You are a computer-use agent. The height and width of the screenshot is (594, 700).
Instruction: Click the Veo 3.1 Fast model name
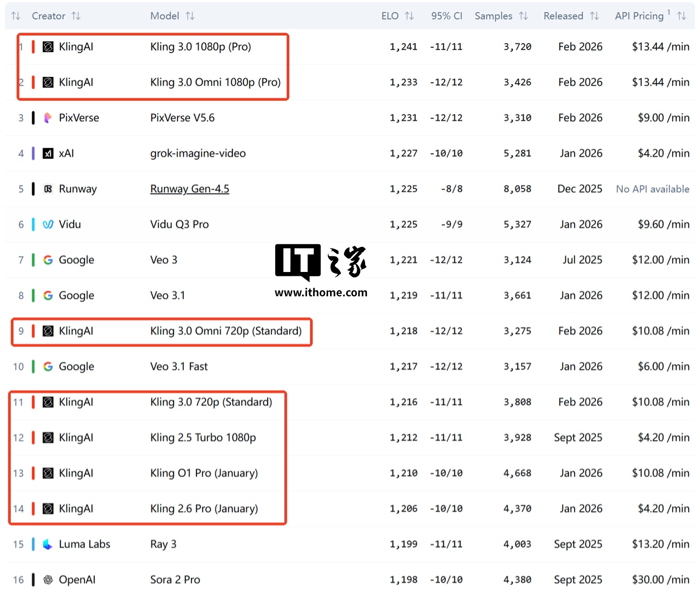tap(179, 366)
